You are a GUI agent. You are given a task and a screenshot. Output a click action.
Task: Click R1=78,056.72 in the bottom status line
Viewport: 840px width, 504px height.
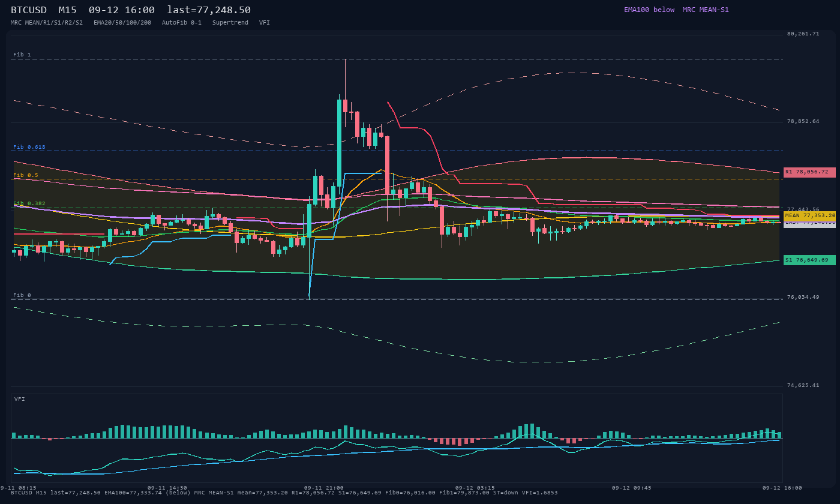pos(313,493)
